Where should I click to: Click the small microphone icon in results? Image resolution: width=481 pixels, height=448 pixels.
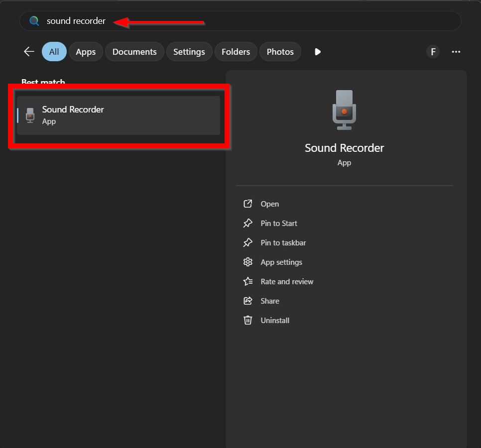(30, 115)
